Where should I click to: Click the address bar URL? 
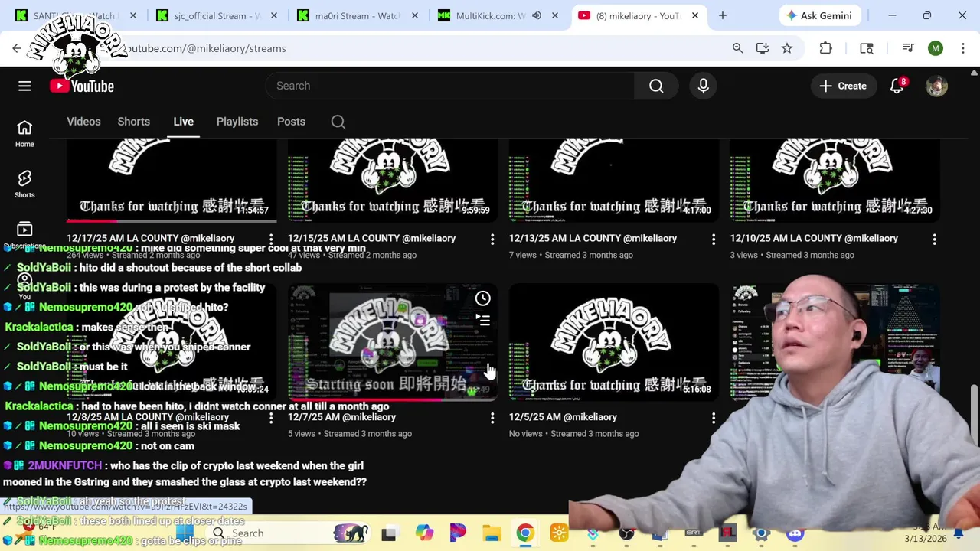coord(207,48)
